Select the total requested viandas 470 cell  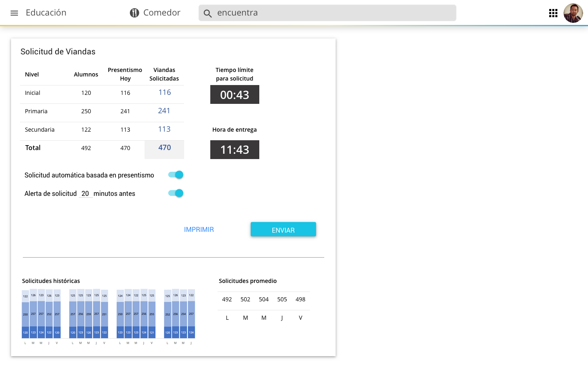[165, 148]
